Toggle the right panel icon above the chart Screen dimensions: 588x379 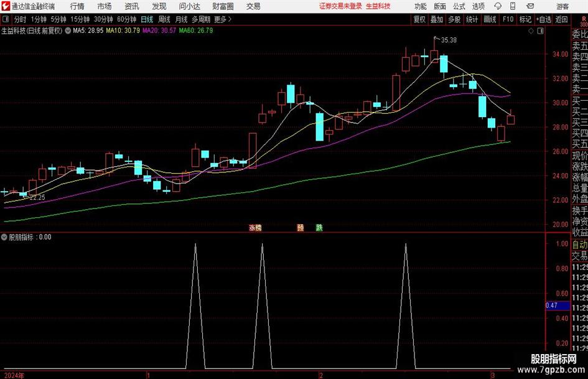coord(540,31)
